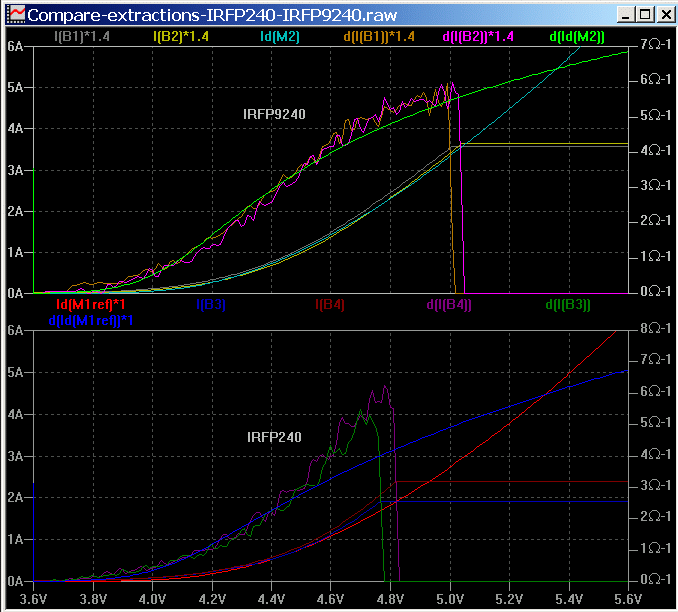
Task: Select the d(I(B2))*1.4 trace label
Action: (478, 36)
